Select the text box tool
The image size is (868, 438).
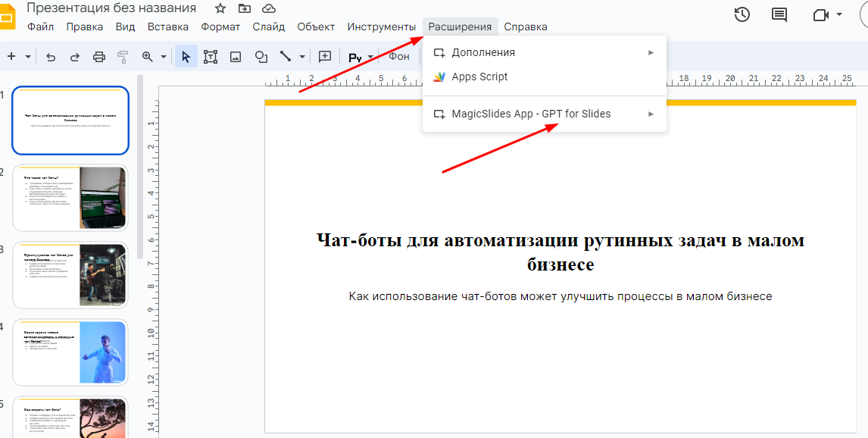pos(211,57)
